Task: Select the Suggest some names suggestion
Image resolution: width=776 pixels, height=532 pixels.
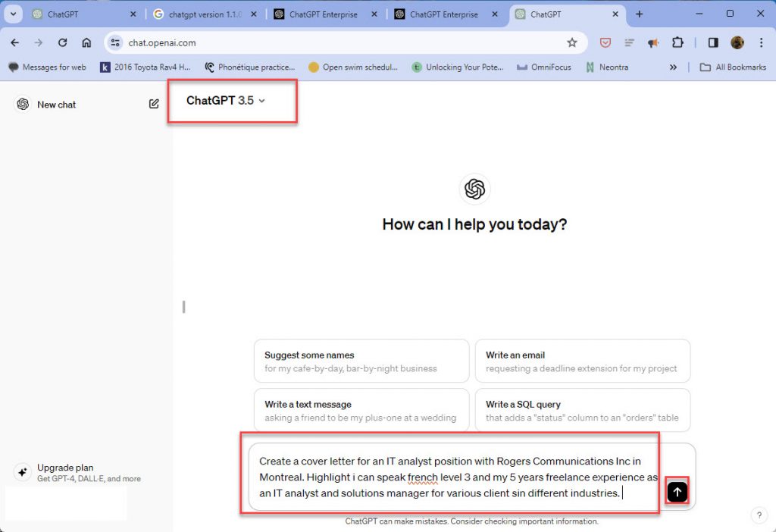Action: (361, 361)
